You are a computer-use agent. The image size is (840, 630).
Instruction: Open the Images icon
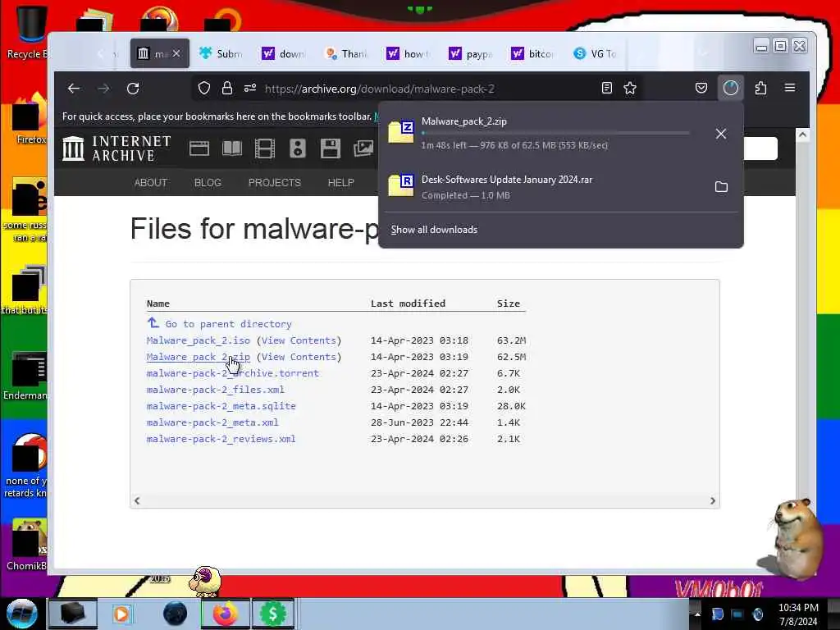tap(363, 148)
